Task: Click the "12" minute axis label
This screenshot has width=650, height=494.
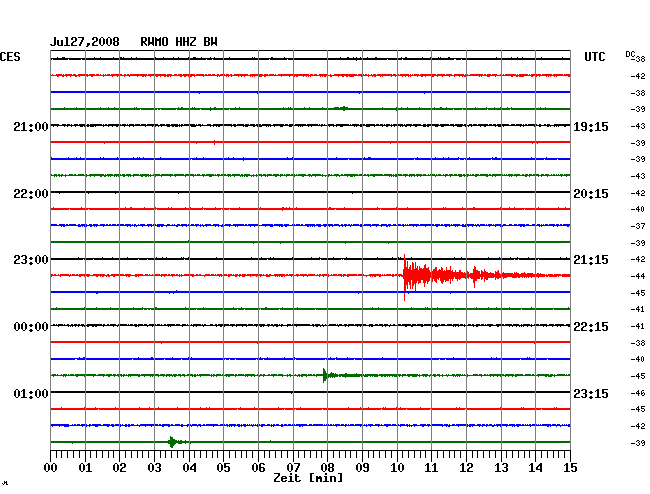Action: tap(466, 468)
